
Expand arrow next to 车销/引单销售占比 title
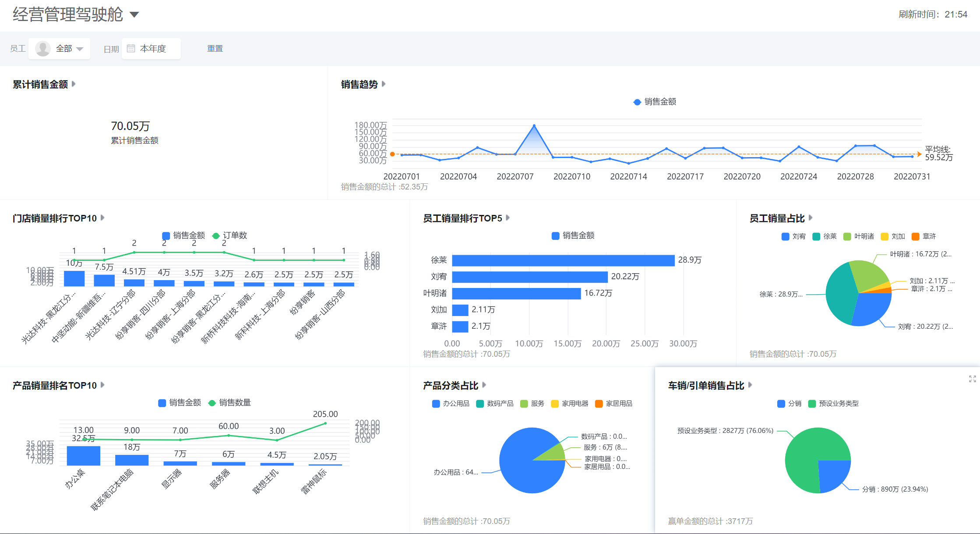click(750, 385)
